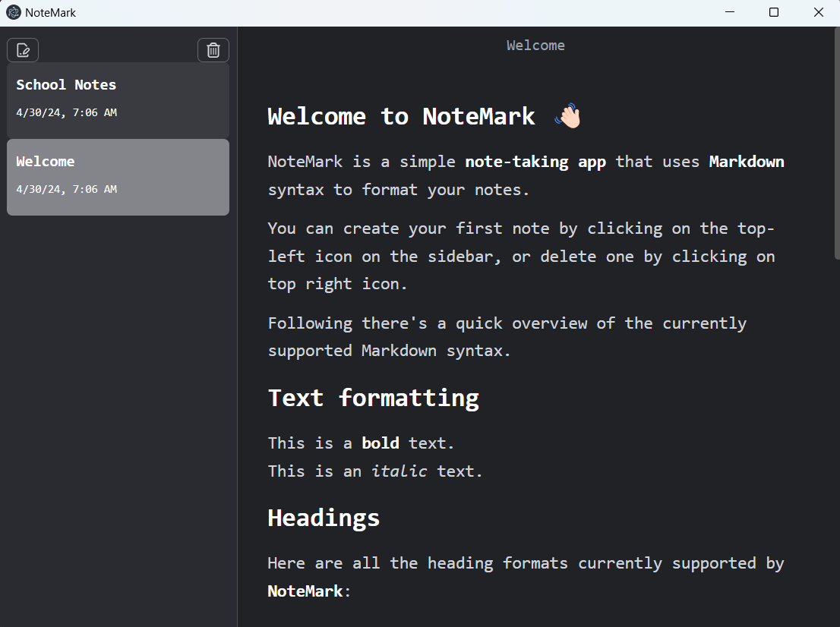Close the NoteMark window
The width and height of the screenshot is (840, 627).
tap(818, 12)
